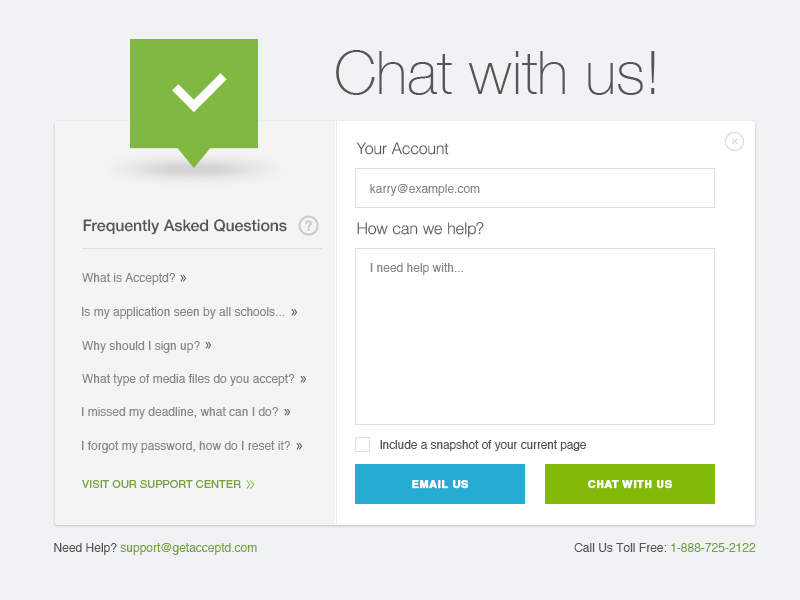Click arrow after "I missed my deadline" question

click(287, 412)
